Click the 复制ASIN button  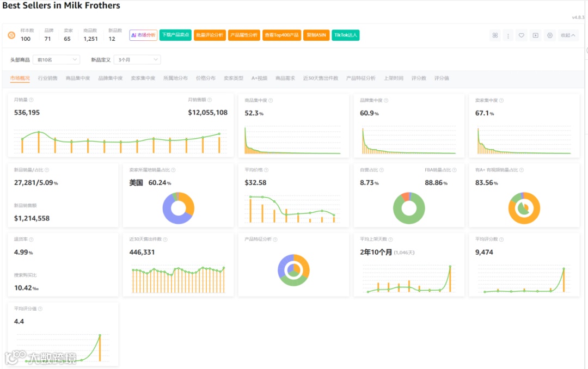click(x=316, y=35)
